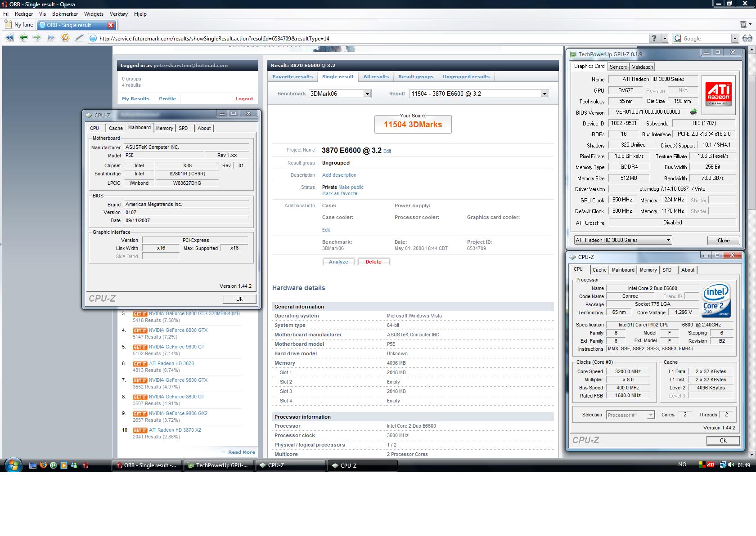
Task: Click Show Desktop quick launch icon
Action: coord(32,465)
